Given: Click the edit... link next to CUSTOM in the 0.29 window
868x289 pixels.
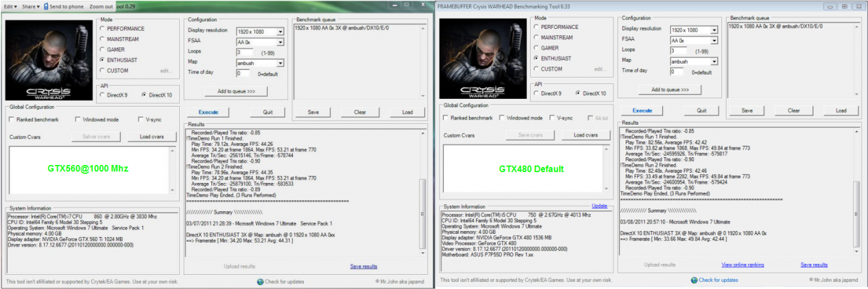Looking at the screenshot, I should 166,71.
